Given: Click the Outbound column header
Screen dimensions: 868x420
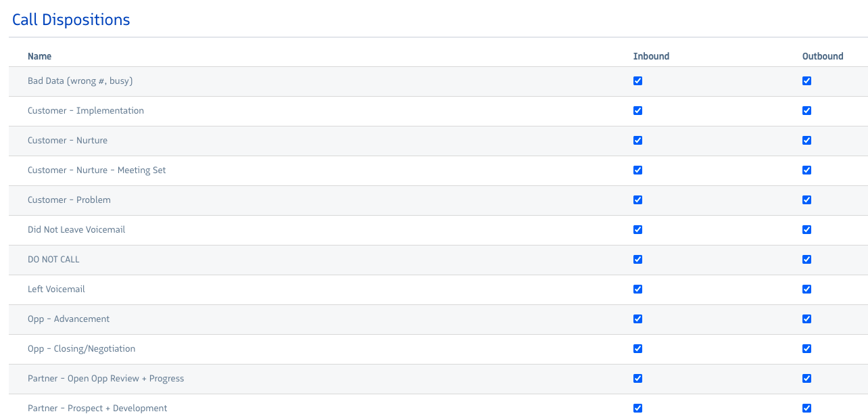Looking at the screenshot, I should (822, 56).
